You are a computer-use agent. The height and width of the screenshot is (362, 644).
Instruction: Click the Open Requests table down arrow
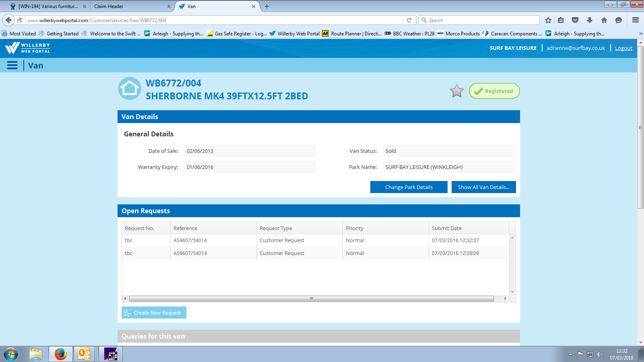(512, 292)
